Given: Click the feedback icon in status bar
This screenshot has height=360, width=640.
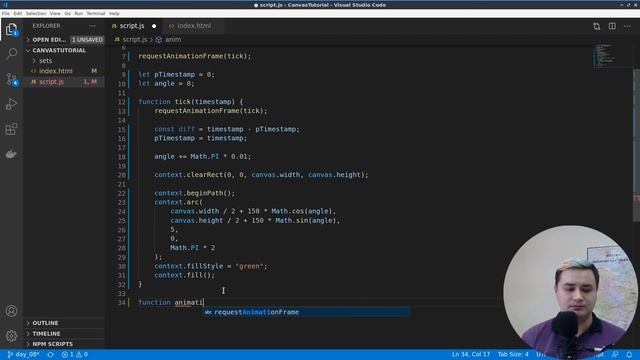Looking at the screenshot, I should pyautogui.click(x=615, y=355).
